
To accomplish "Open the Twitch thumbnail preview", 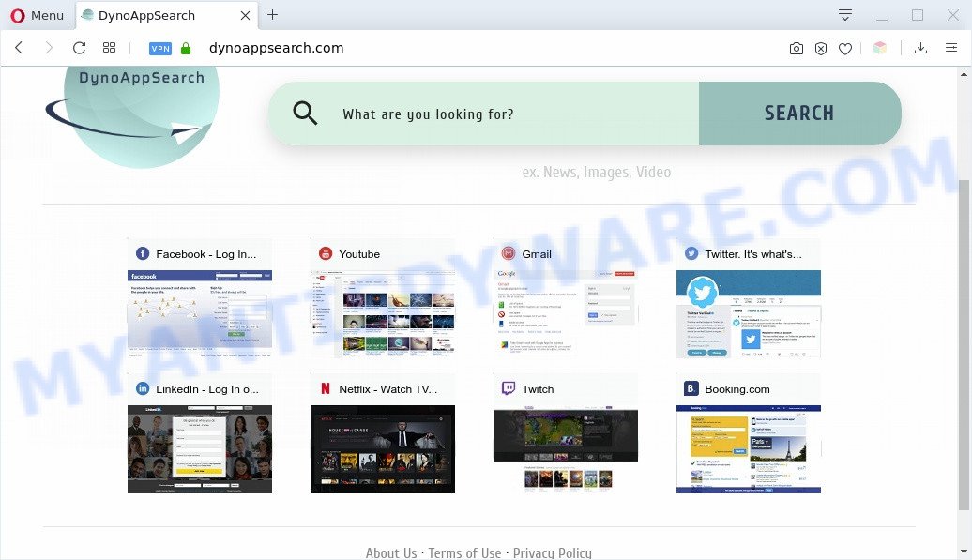I will click(566, 449).
